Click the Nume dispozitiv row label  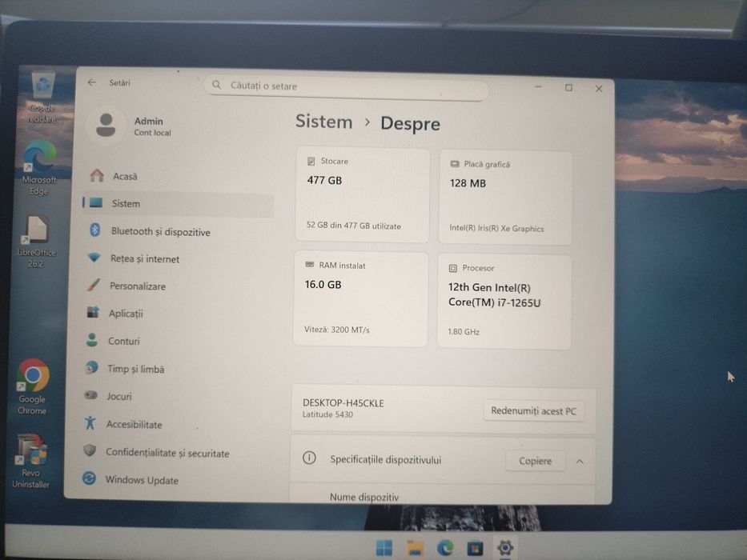(364, 497)
